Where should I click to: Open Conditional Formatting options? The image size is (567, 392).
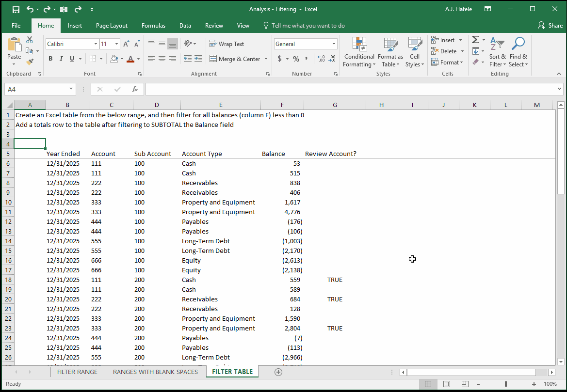[359, 52]
